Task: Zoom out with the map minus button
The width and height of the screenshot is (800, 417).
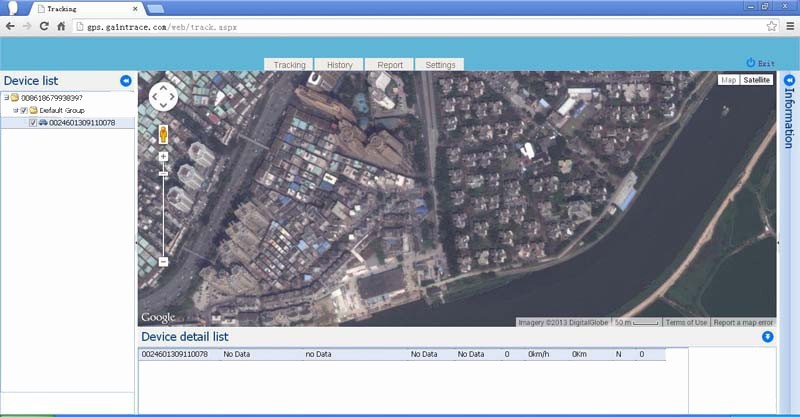Action: pos(163,262)
